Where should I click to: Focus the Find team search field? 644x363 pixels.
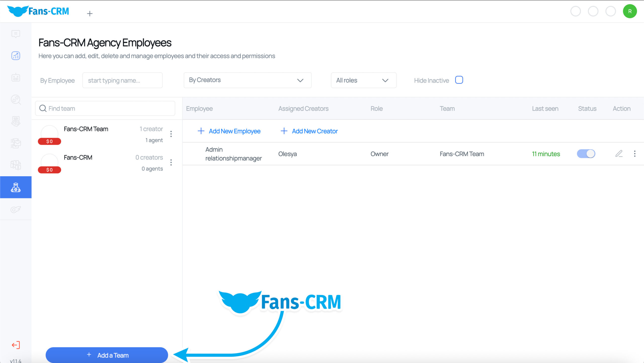click(x=105, y=108)
